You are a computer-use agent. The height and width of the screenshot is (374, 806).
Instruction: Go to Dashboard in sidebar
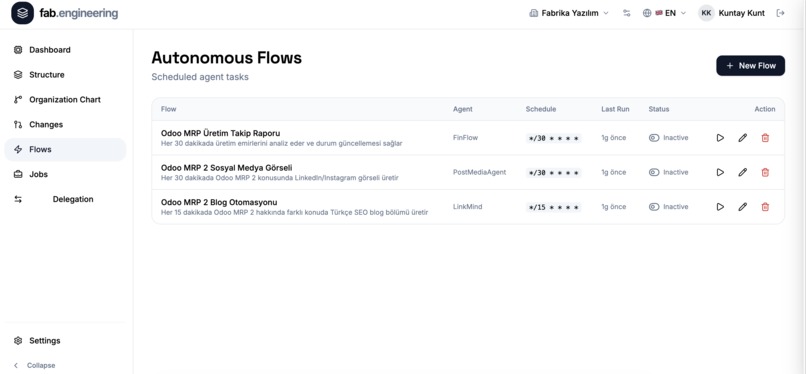coord(65,50)
